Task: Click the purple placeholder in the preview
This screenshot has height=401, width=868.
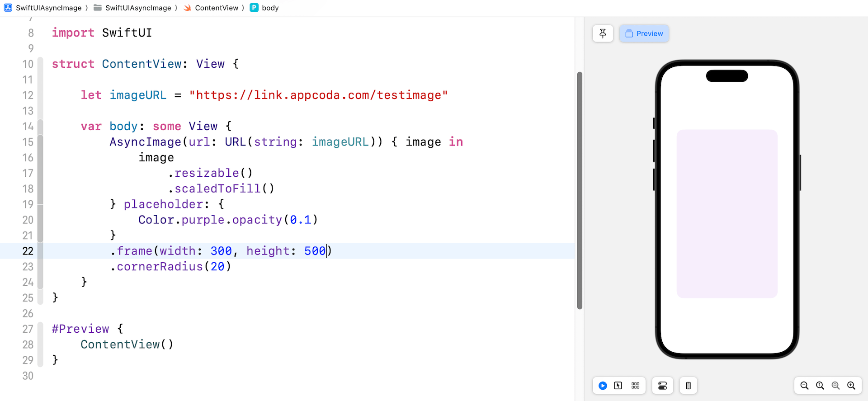Action: pyautogui.click(x=727, y=214)
